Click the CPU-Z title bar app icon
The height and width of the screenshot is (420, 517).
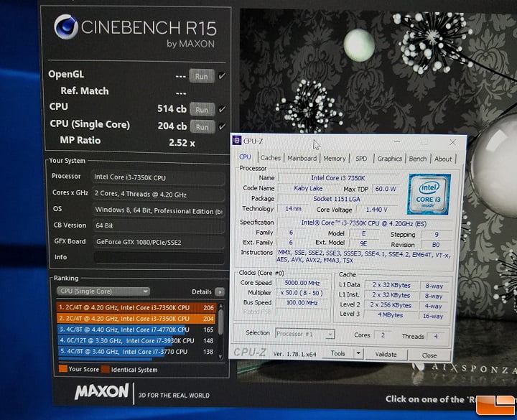[x=236, y=141]
